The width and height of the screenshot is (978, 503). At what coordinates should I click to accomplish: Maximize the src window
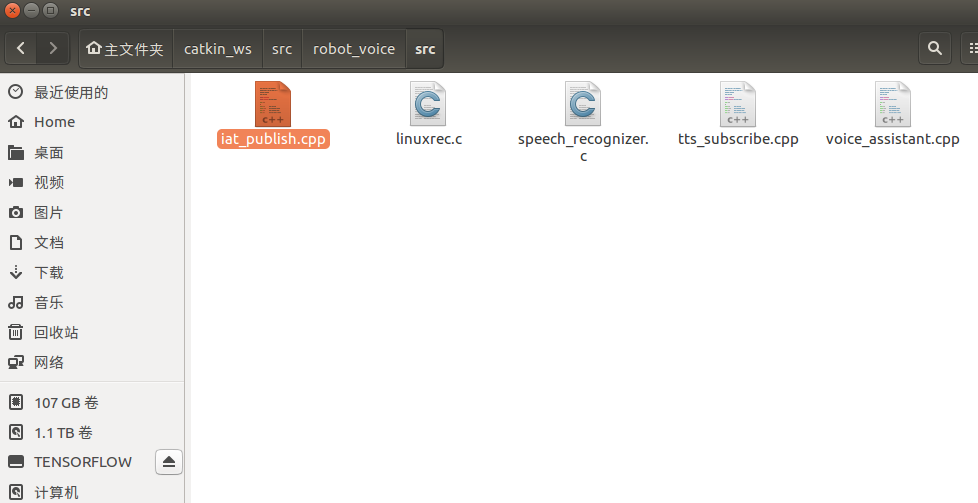tap(51, 11)
